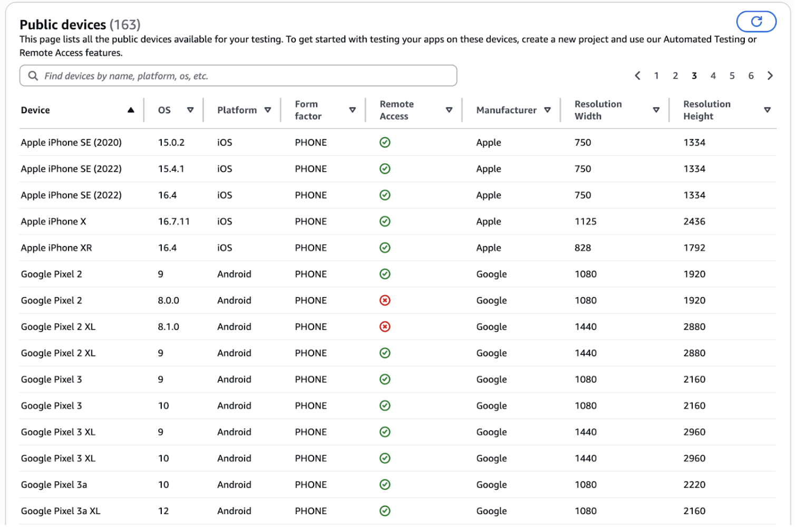Viewport: 796px width, 532px height.
Task: Click green Remote Access icon for Apple iPhone SE (2020)
Action: click(385, 142)
